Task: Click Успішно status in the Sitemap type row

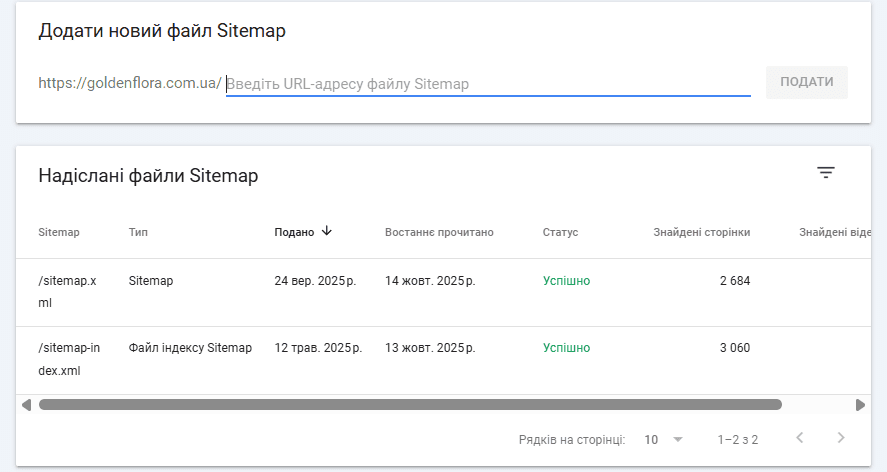Action: (x=566, y=281)
